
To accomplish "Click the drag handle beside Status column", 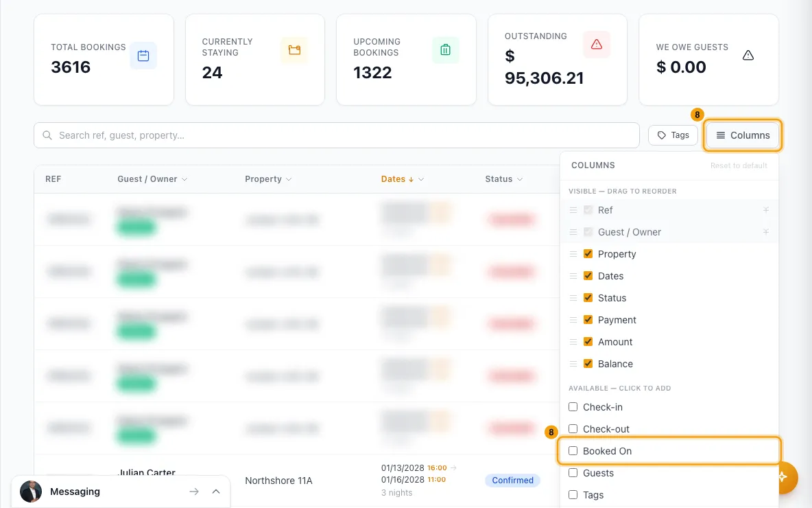I will click(573, 298).
